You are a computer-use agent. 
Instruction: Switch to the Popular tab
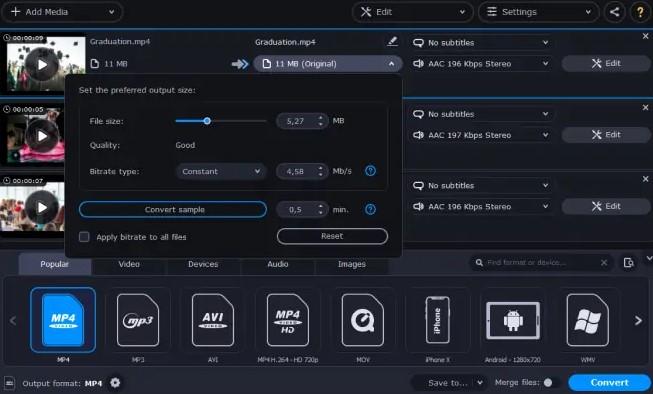point(55,264)
